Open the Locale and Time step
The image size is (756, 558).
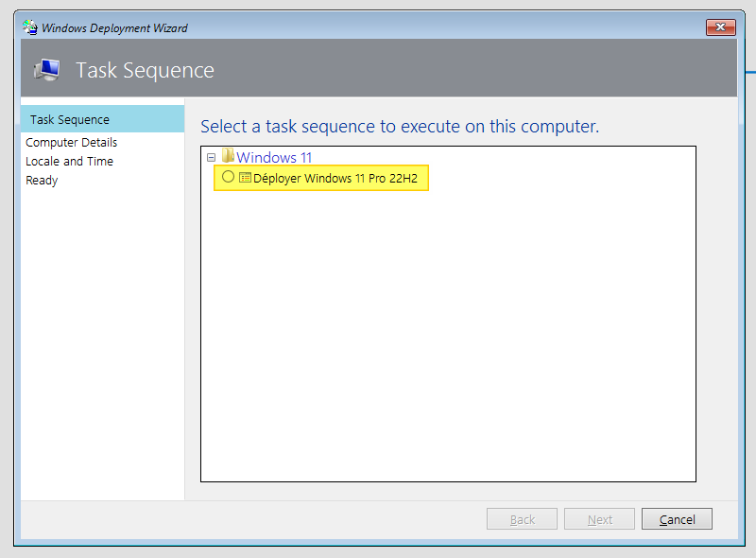[x=69, y=161]
